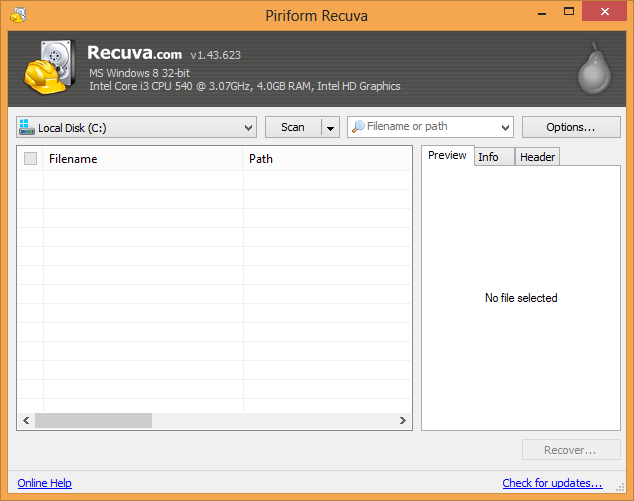Click the scroll right arrow of file list

coord(403,421)
